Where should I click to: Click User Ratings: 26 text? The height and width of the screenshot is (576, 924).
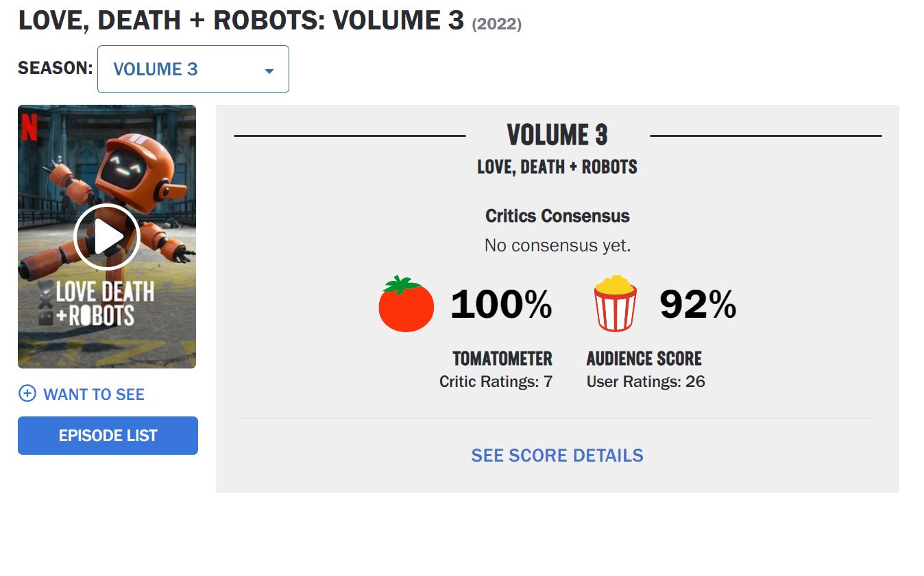tap(646, 381)
